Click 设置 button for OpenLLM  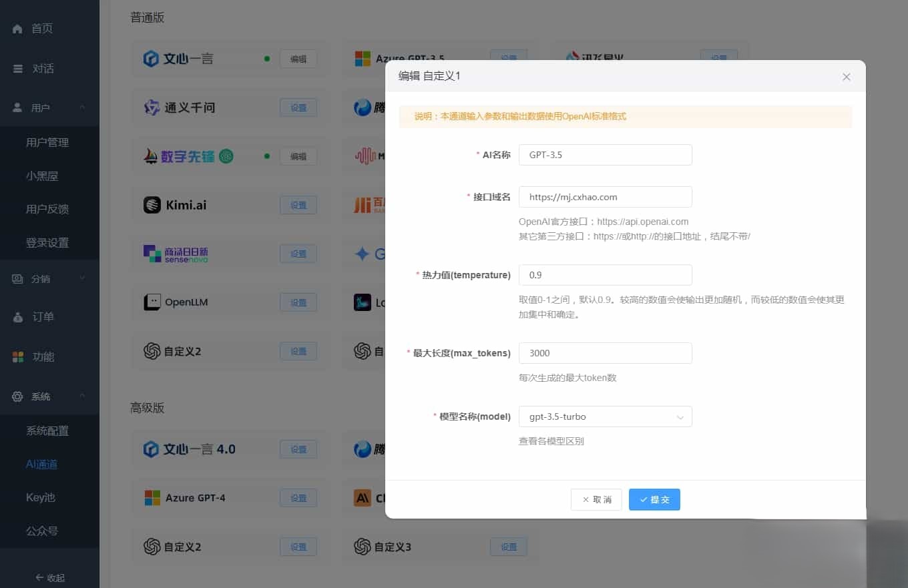[298, 302]
